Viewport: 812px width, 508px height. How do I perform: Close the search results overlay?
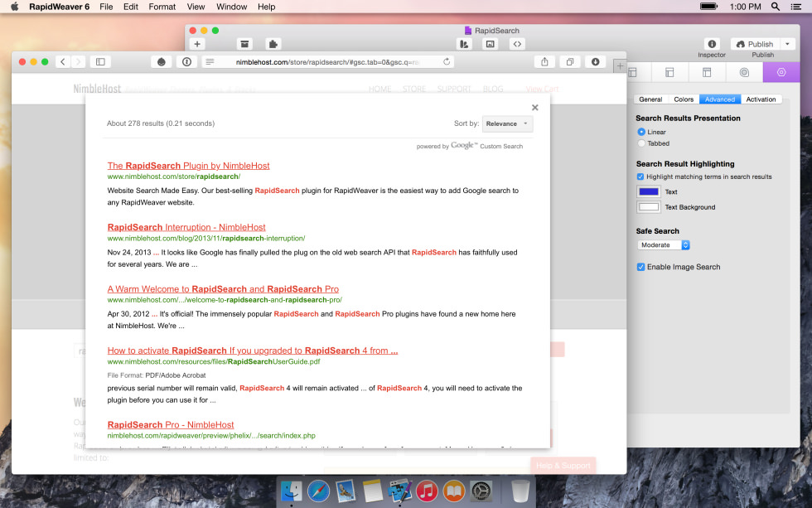tap(535, 107)
